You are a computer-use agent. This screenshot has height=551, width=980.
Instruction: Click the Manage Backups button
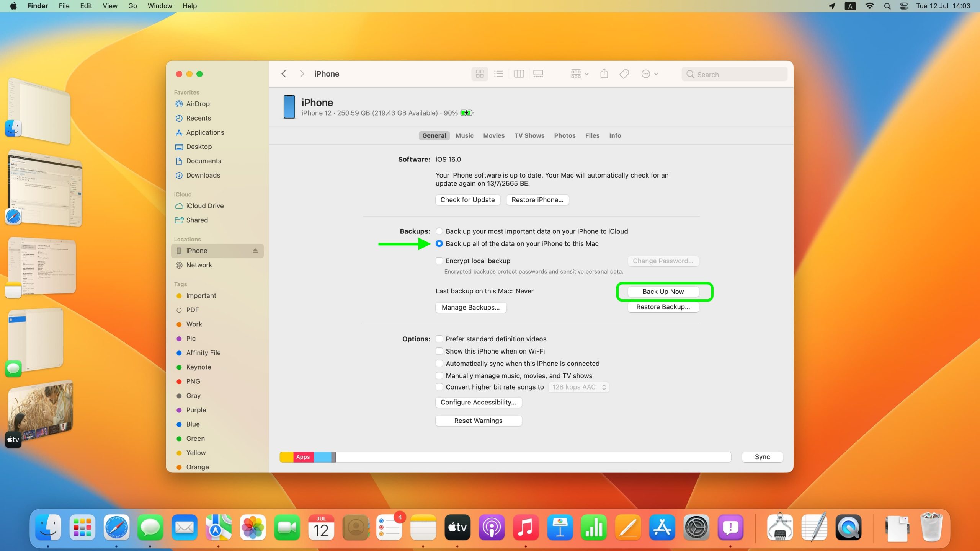(470, 307)
